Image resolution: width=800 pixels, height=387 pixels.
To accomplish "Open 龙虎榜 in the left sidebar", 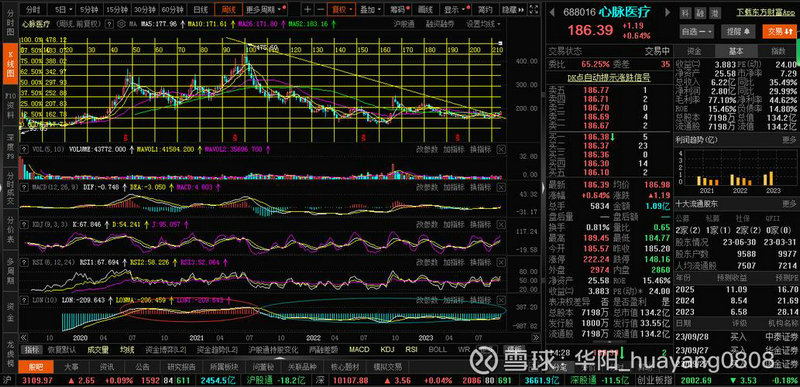I will [9, 353].
